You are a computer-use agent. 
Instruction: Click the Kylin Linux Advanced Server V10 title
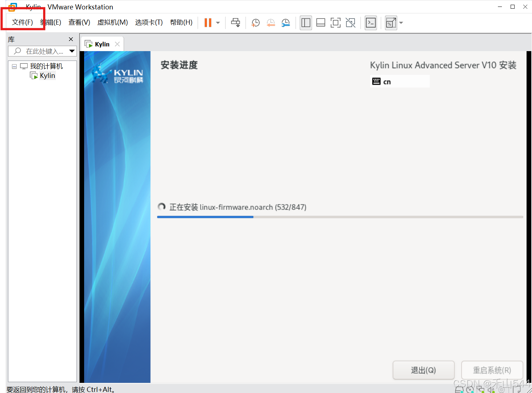(443, 65)
